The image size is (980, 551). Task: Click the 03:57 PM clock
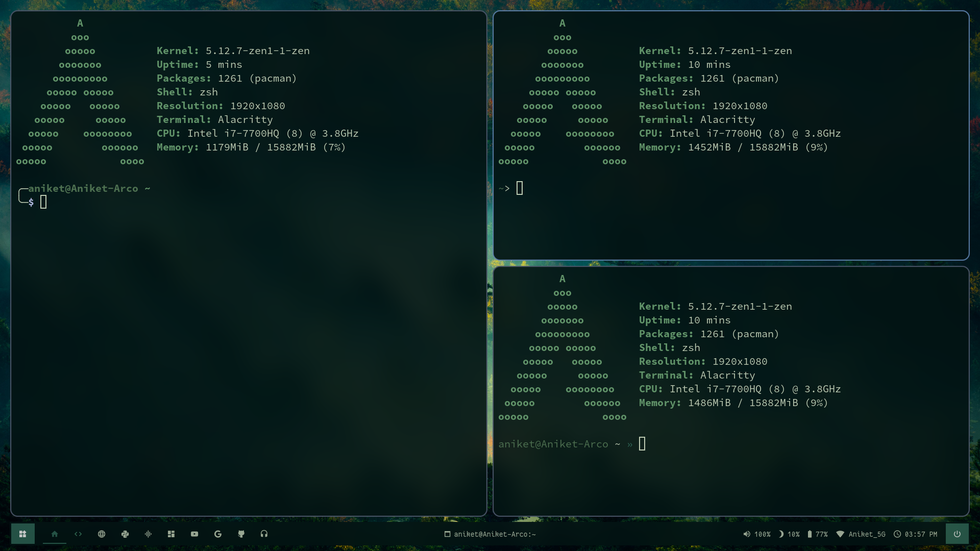[916, 534]
